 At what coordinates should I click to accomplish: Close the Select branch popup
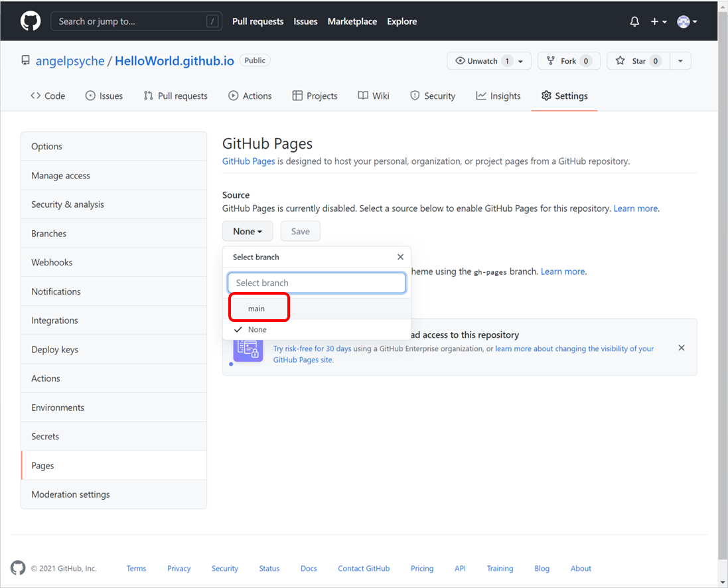coord(400,257)
